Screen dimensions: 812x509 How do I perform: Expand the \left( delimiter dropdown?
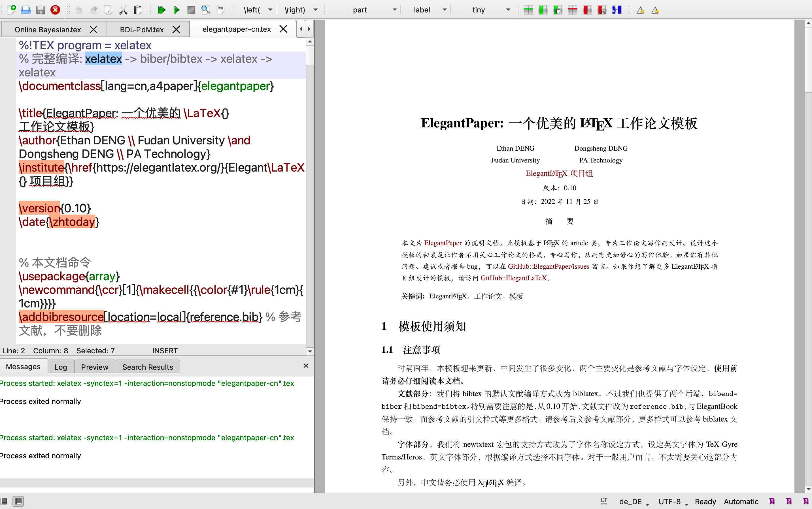[270, 10]
